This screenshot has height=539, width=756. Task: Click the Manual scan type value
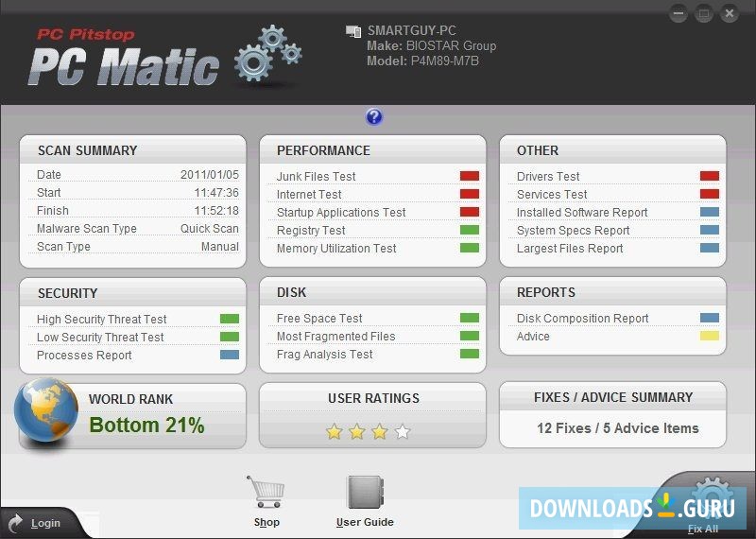[x=220, y=247]
